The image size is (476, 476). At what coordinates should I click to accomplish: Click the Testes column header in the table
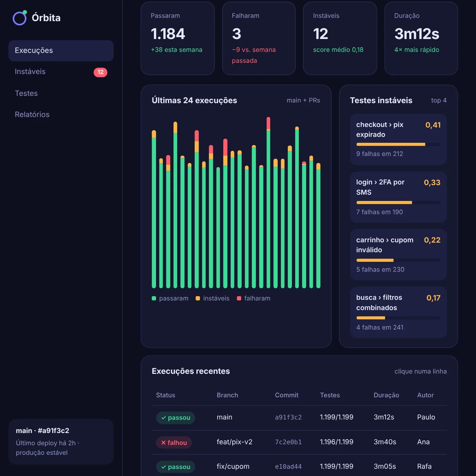pos(330,395)
